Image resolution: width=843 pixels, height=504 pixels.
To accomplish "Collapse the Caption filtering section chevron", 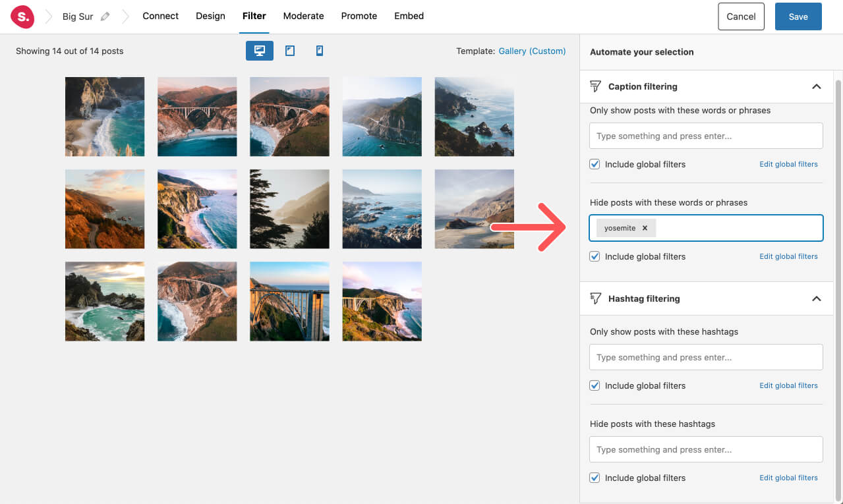I will [816, 86].
